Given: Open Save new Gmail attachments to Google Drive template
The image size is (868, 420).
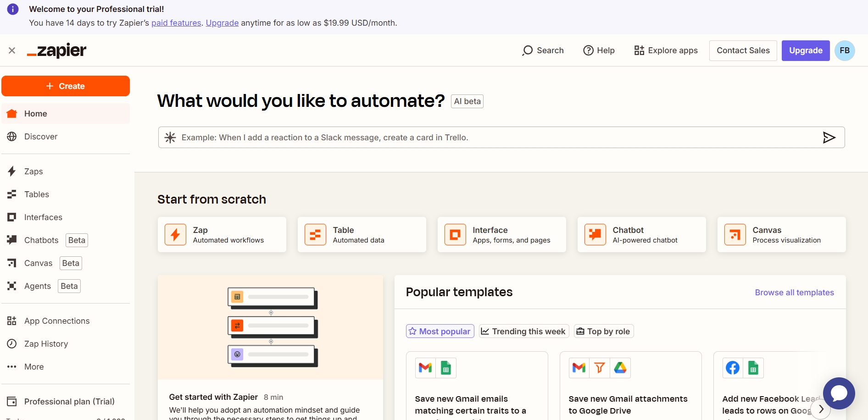Looking at the screenshot, I should point(631,386).
